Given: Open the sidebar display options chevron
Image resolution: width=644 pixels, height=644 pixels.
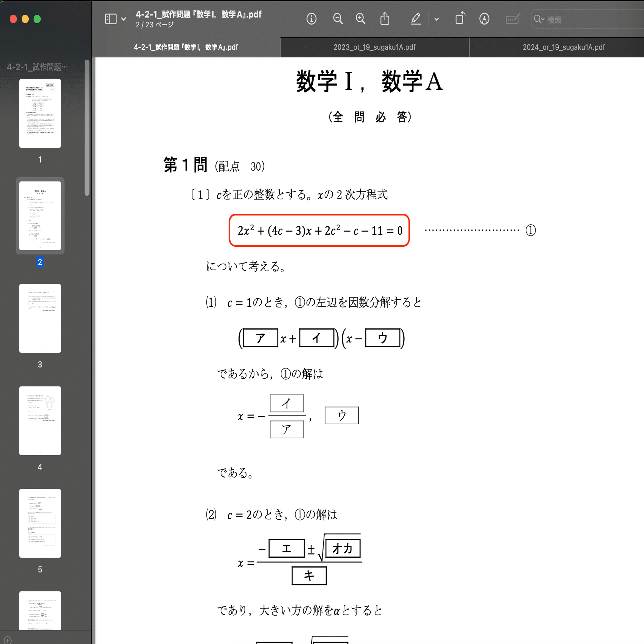Looking at the screenshot, I should pyautogui.click(x=123, y=19).
